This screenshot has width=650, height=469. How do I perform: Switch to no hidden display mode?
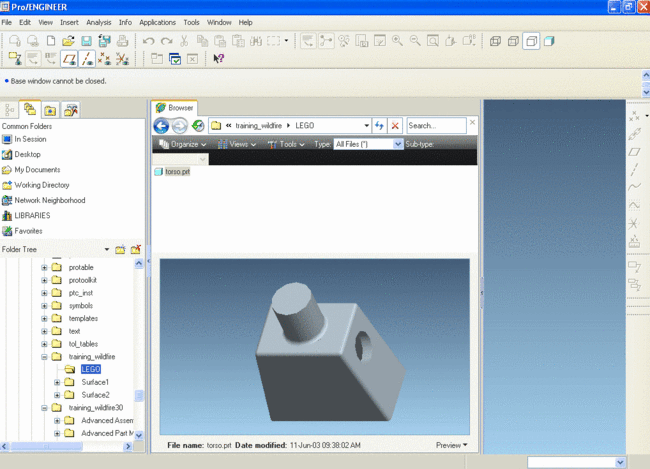[531, 41]
